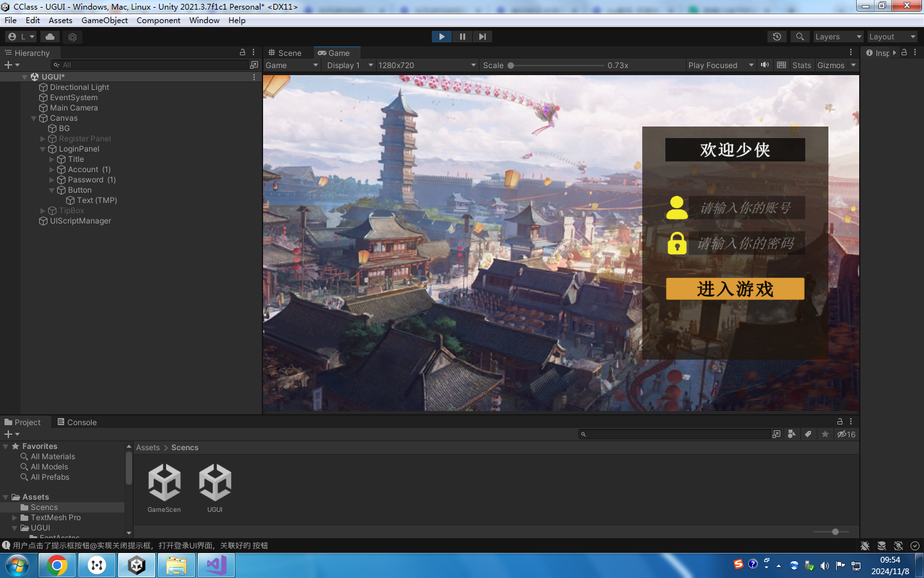Toggle Unity shortcuts keyboard icon
924x578 pixels.
[782, 65]
